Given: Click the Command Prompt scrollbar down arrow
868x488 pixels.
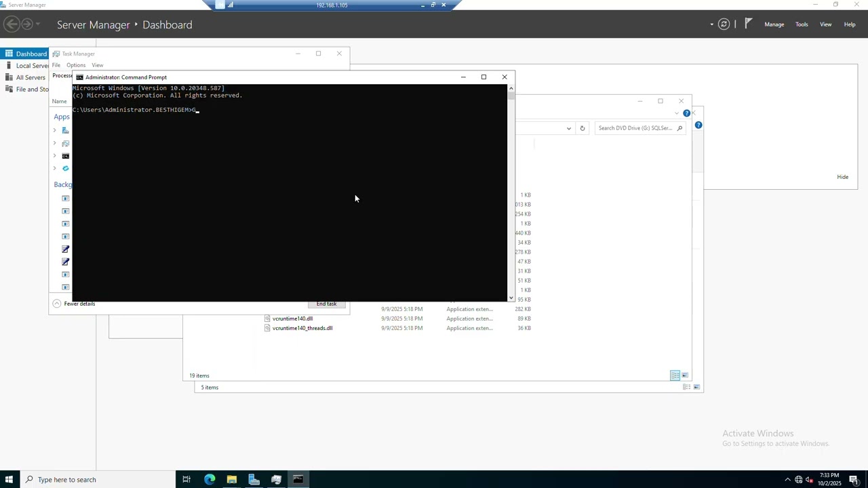Looking at the screenshot, I should [511, 298].
